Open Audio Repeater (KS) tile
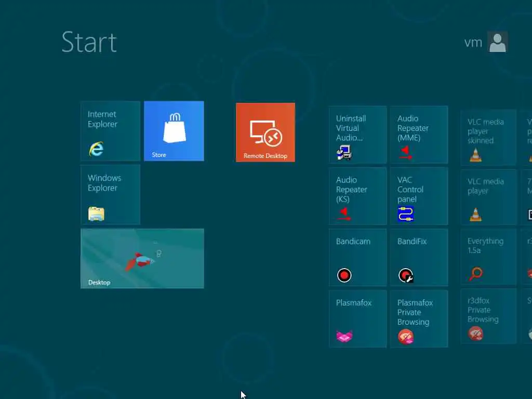Image resolution: width=532 pixels, height=399 pixels. pos(357,196)
